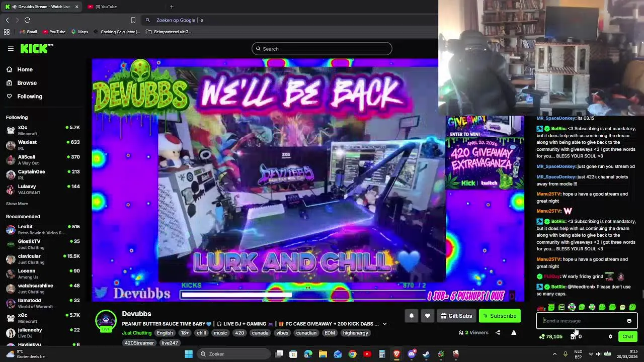Screen dimensions: 644x362
Task: Open the Kick sidebar hamburger menu
Action: click(x=11, y=49)
